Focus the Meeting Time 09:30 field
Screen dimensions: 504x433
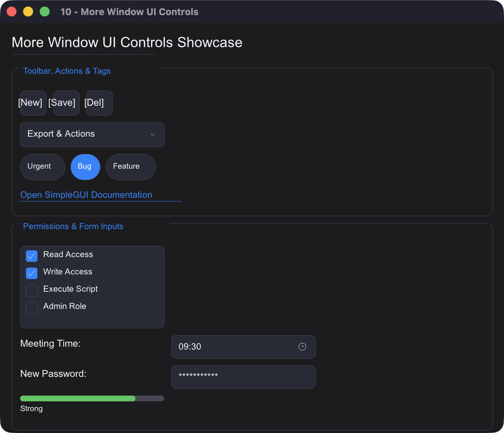click(243, 347)
